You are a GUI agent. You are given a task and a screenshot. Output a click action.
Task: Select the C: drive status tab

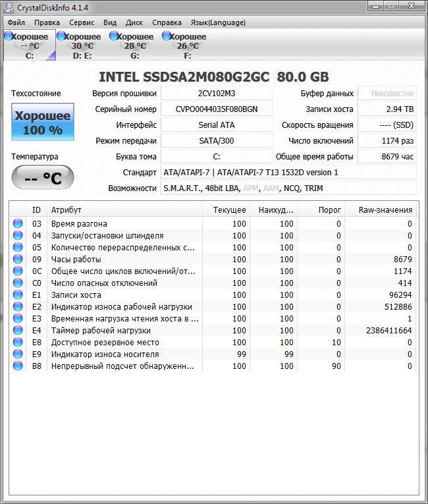click(30, 45)
